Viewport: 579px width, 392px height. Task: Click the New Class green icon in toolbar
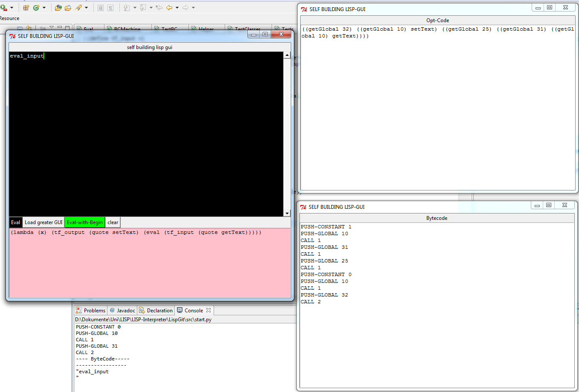pyautogui.click(x=36, y=8)
